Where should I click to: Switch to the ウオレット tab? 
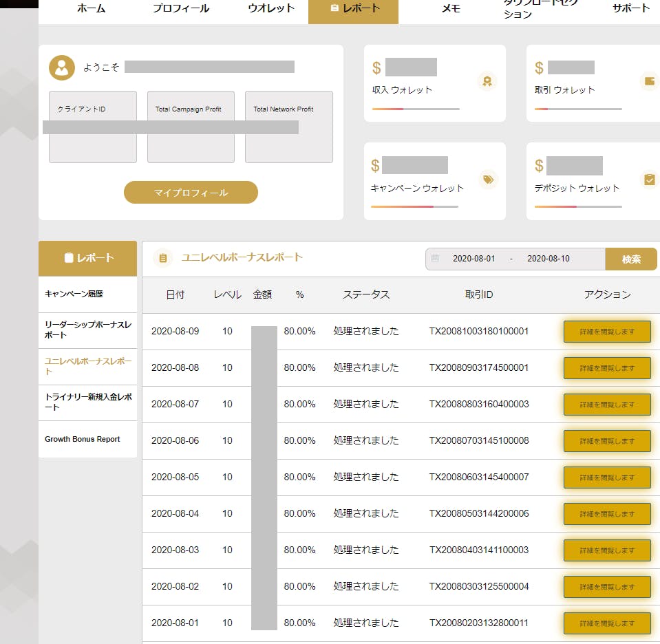coord(271,9)
